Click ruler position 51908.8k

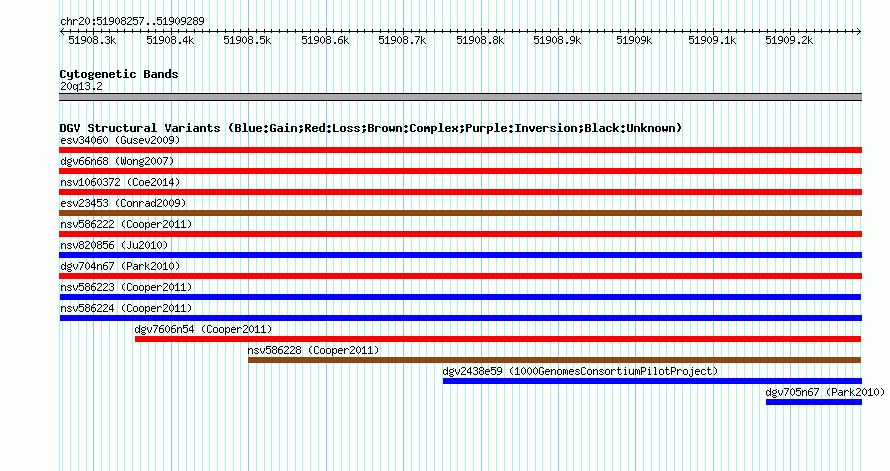pyautogui.click(x=480, y=40)
